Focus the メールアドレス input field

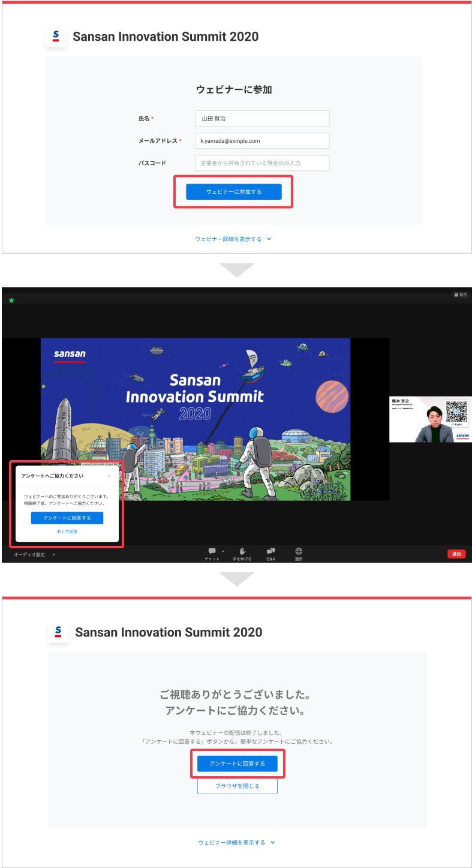(x=262, y=141)
